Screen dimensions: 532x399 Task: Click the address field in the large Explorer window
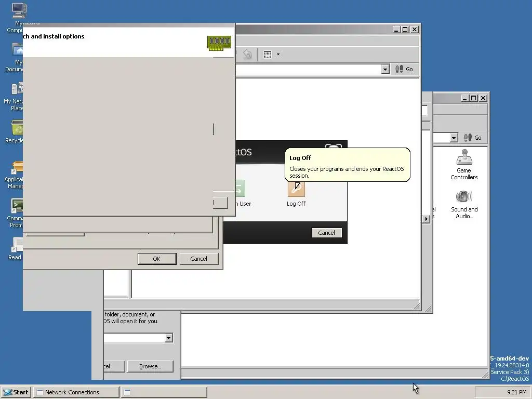pyautogui.click(x=308, y=69)
